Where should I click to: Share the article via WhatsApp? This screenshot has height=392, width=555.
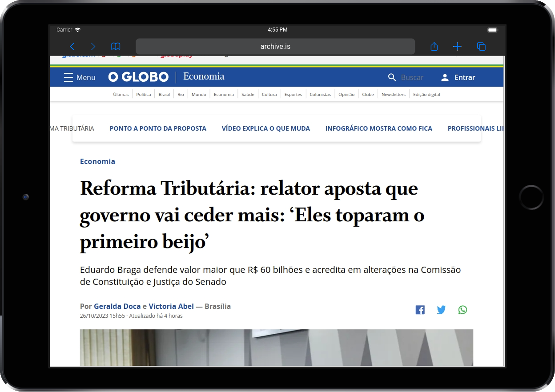(462, 310)
